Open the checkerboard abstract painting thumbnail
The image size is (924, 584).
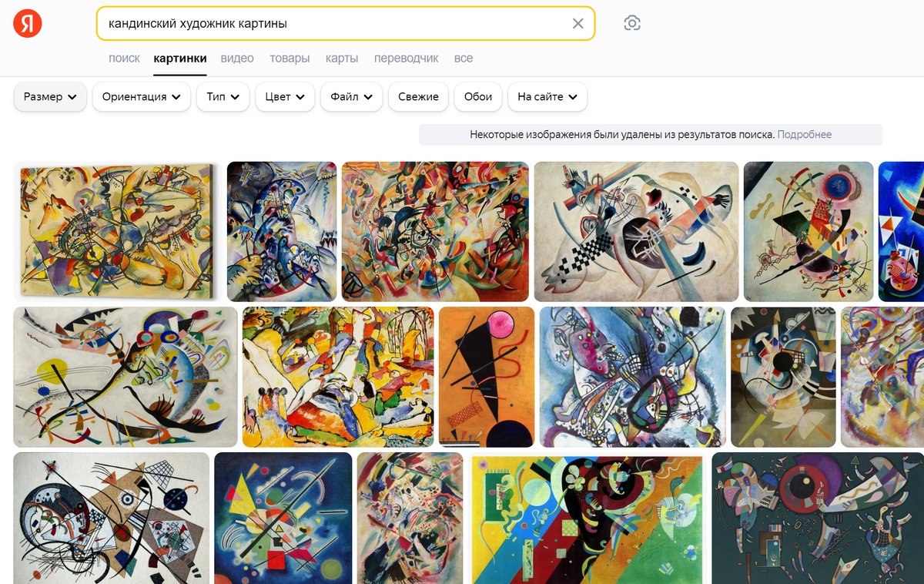point(636,231)
